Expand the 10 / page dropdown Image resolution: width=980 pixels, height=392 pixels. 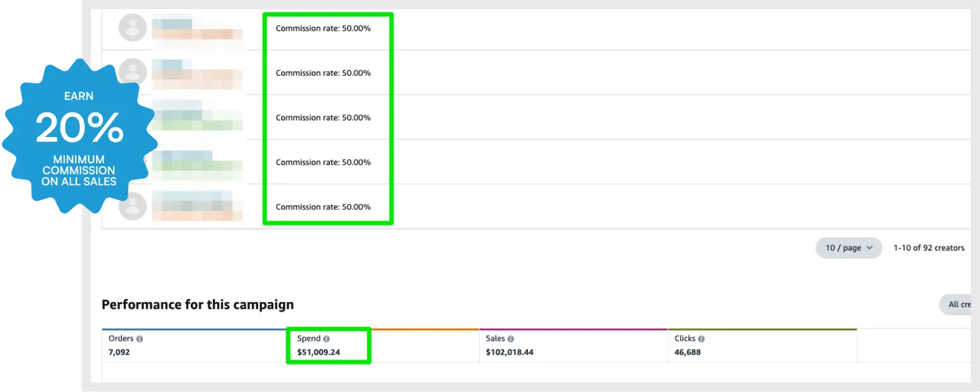coord(849,248)
